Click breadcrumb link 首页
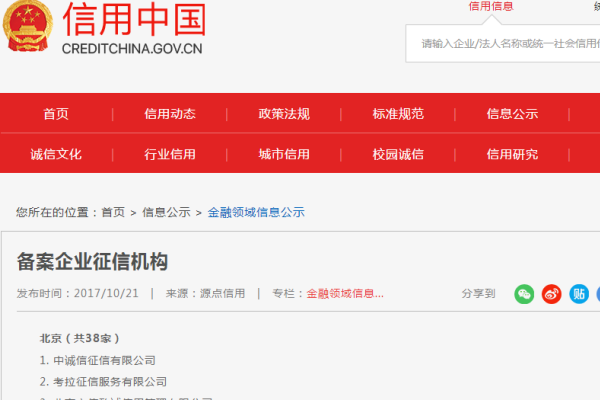600x400 pixels. (113, 212)
